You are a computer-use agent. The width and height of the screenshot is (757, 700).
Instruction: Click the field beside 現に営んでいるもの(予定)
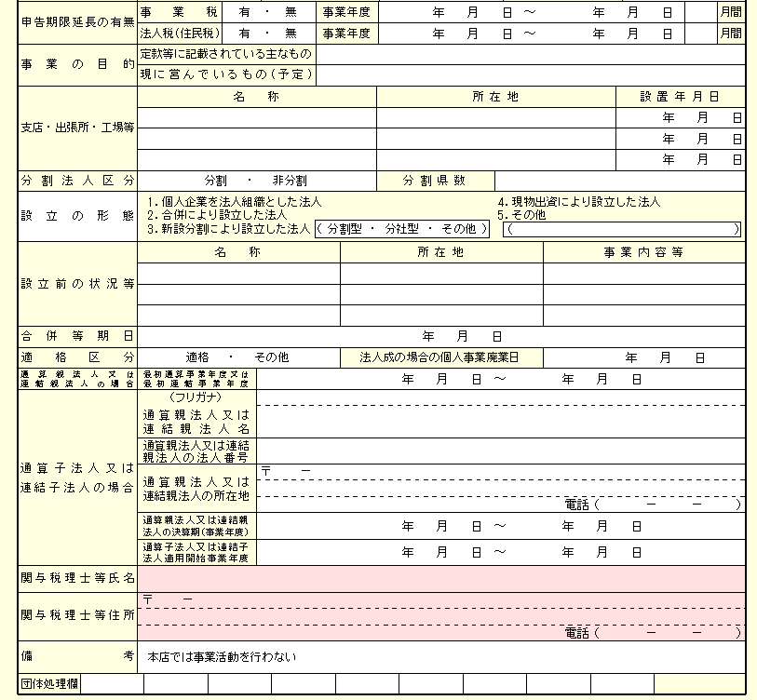(x=531, y=75)
